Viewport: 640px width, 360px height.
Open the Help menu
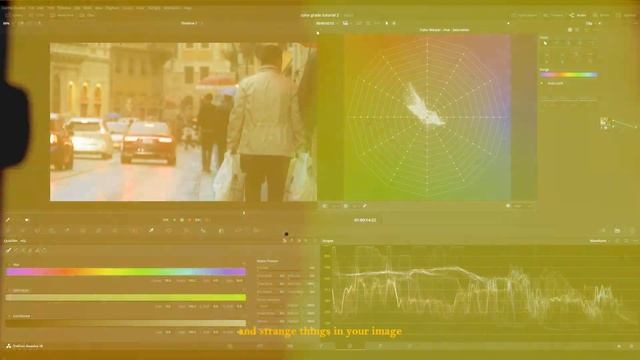point(187,8)
